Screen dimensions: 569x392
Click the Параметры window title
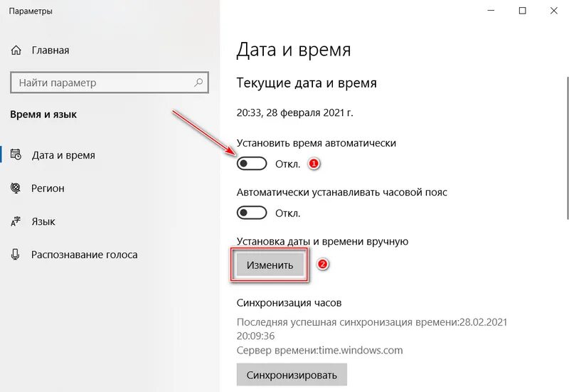click(x=31, y=11)
